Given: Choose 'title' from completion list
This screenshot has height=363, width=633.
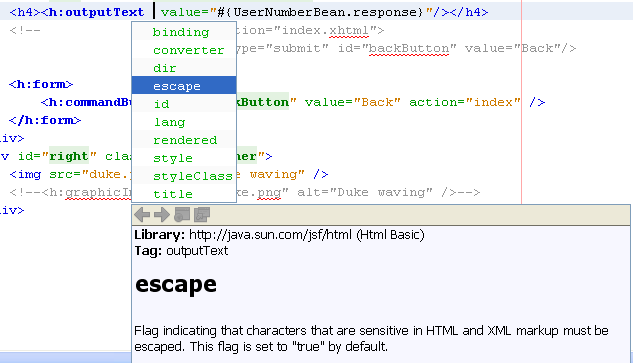Looking at the screenshot, I should coord(184,194).
